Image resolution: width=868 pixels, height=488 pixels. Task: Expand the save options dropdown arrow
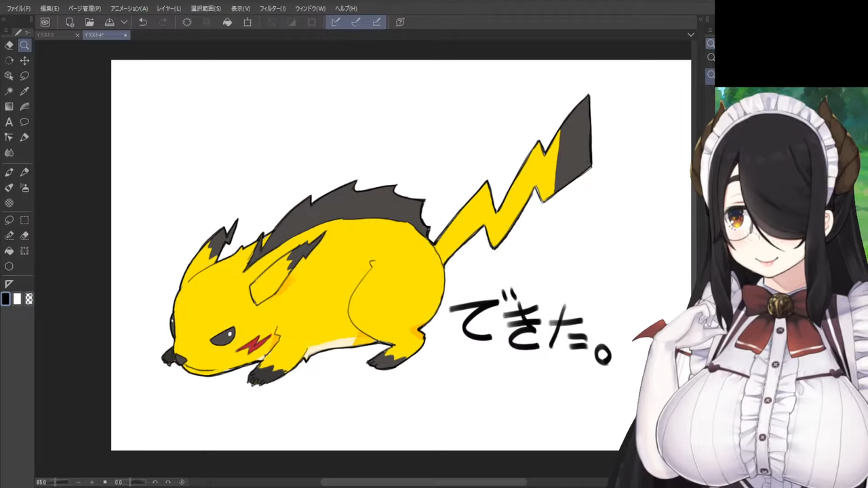pos(124,22)
